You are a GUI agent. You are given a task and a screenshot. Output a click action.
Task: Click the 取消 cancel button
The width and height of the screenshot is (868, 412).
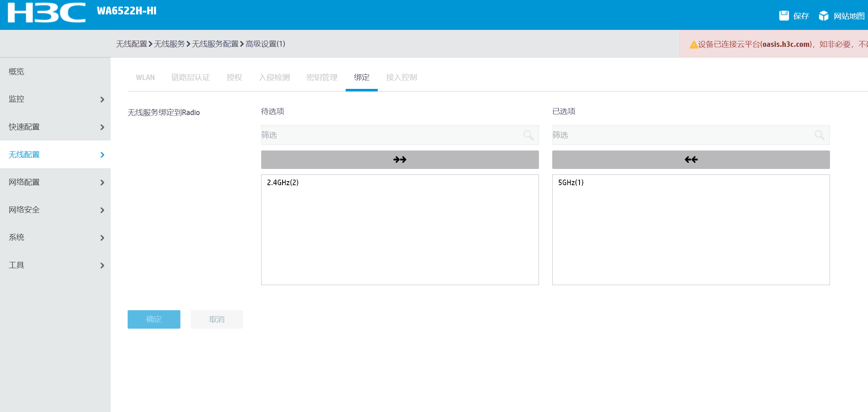pyautogui.click(x=217, y=319)
